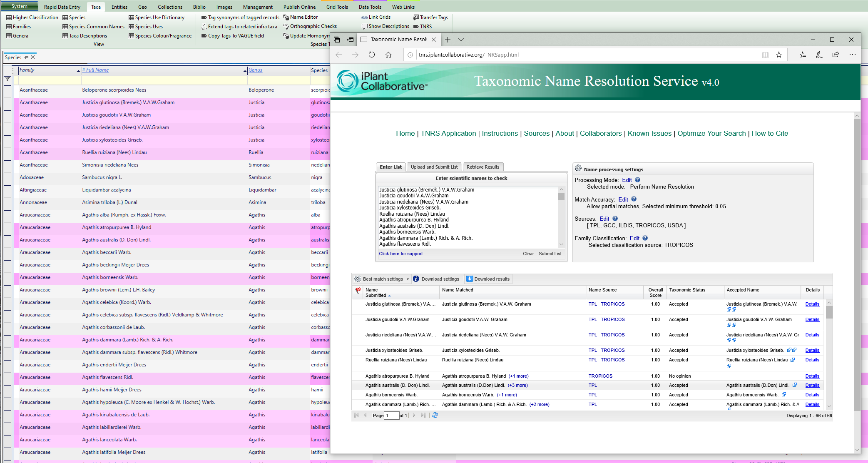Screen dimensions: 868x463
Task: Open browser share icon
Action: click(836, 55)
